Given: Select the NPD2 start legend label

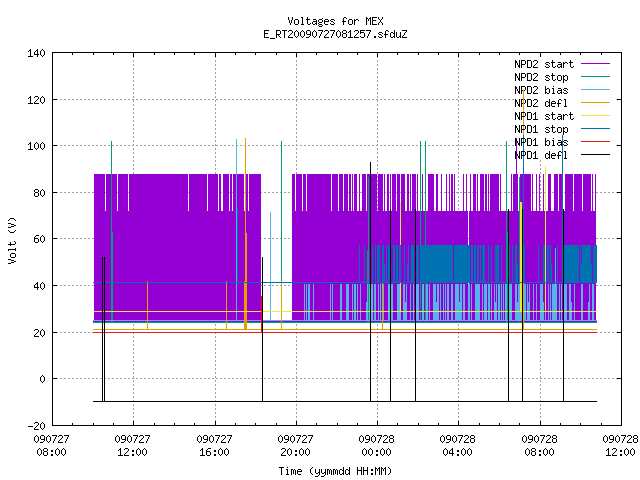Looking at the screenshot, I should click(x=544, y=64).
